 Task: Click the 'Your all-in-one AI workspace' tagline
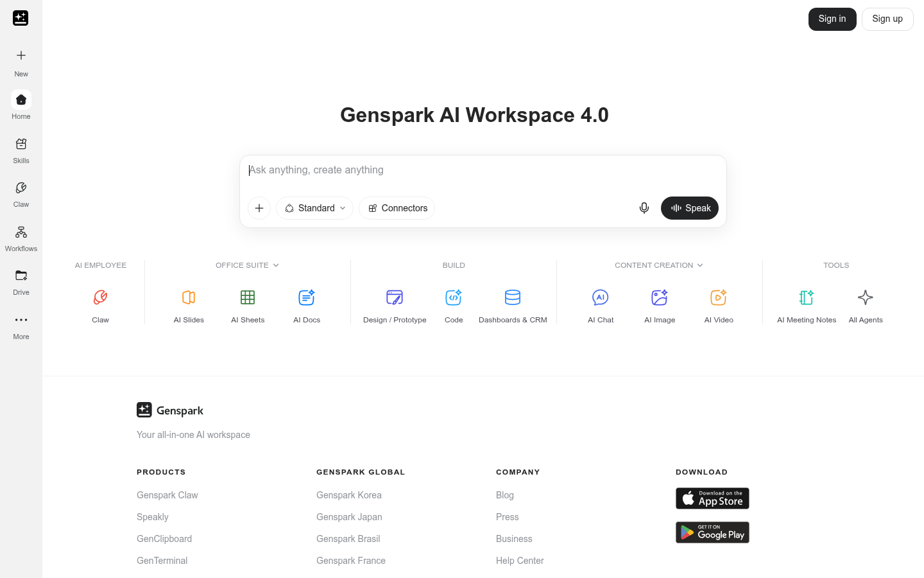click(193, 435)
